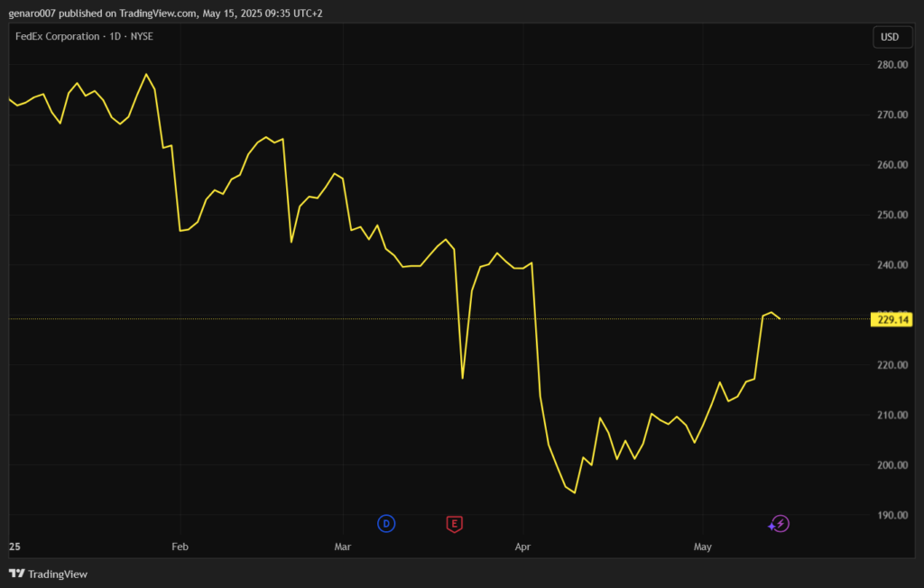The image size is (924, 588).
Task: Open the purple lightning bolt event icon
Action: point(780,524)
